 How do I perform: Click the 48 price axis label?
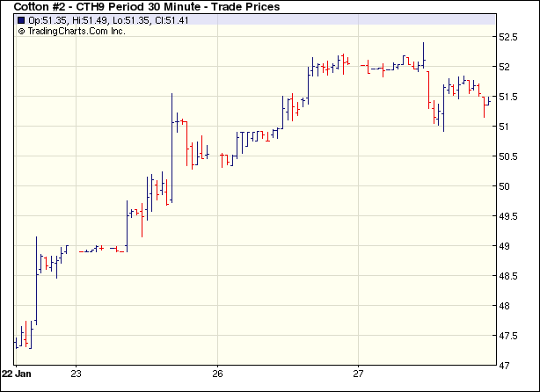tap(505, 307)
